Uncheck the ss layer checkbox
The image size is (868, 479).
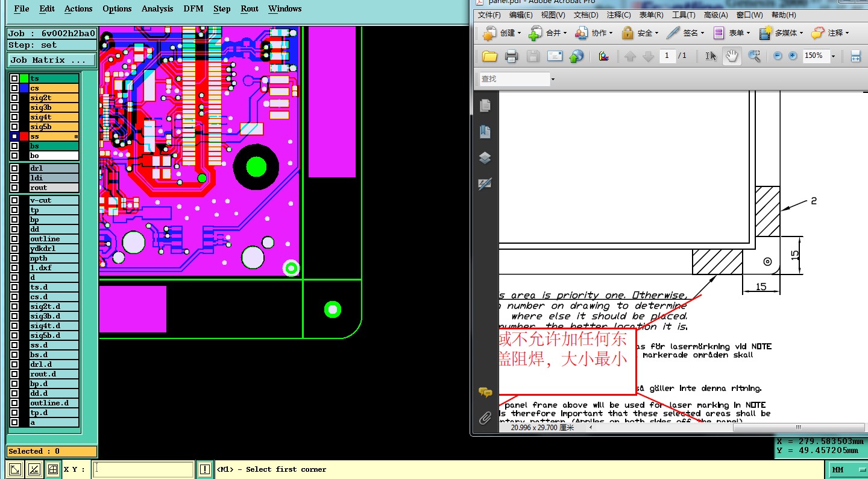pos(14,136)
